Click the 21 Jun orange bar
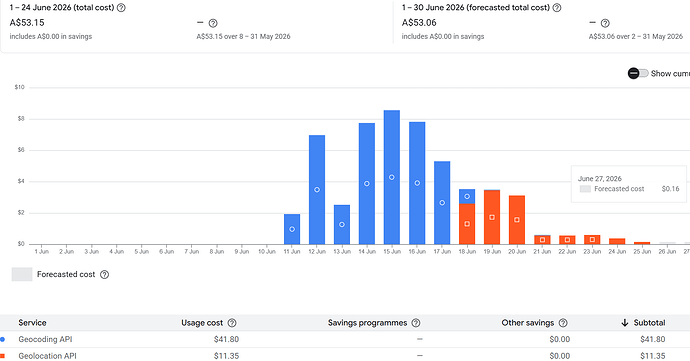This screenshot has width=690, height=361. [x=542, y=240]
